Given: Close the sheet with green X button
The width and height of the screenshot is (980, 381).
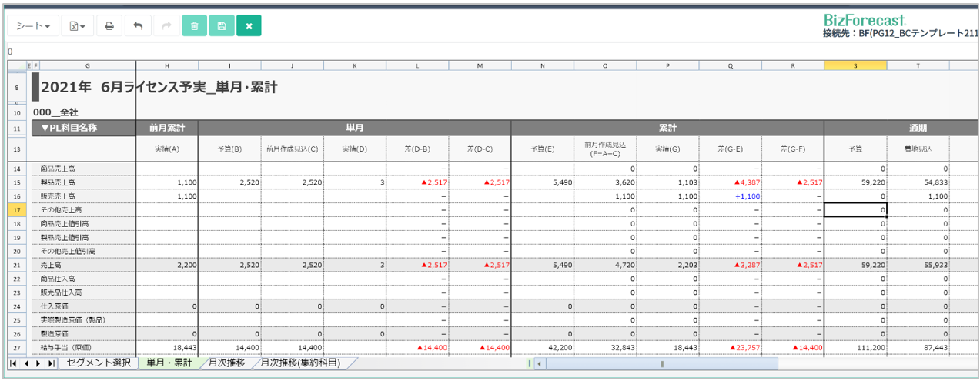Looking at the screenshot, I should tap(249, 26).
